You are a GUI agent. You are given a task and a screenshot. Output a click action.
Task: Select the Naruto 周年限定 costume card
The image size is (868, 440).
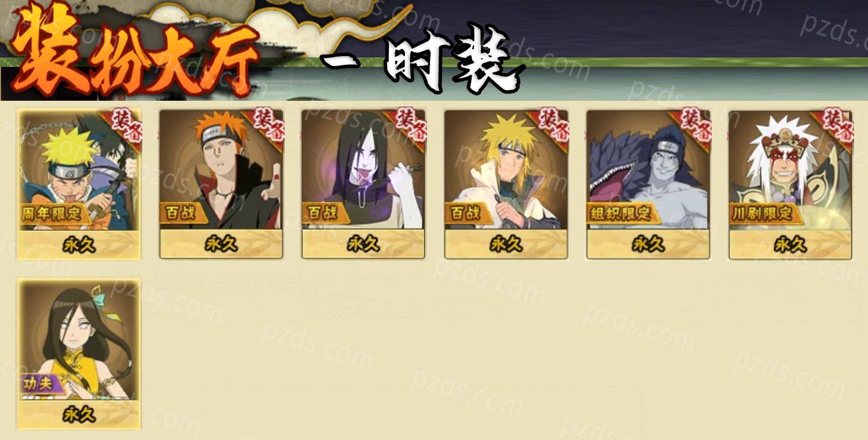click(80, 184)
